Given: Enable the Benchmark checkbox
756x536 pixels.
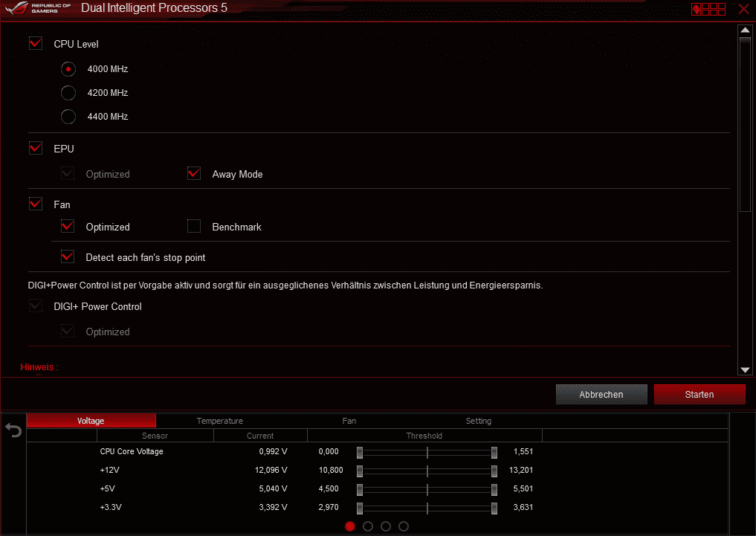Looking at the screenshot, I should coord(194,226).
